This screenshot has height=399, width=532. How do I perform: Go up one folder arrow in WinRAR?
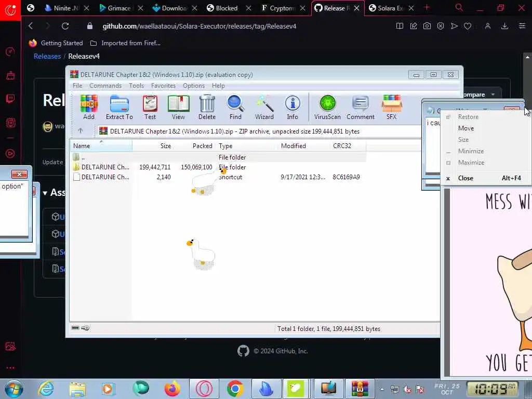pos(81,130)
